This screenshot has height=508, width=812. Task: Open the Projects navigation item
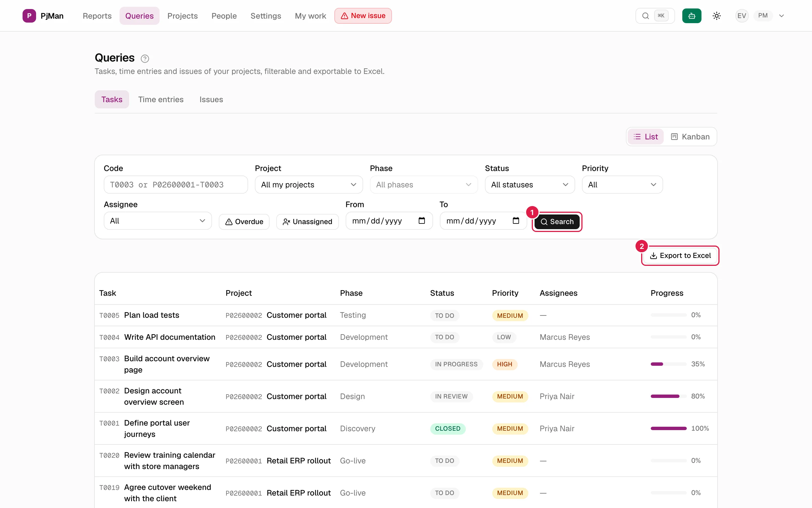point(182,16)
